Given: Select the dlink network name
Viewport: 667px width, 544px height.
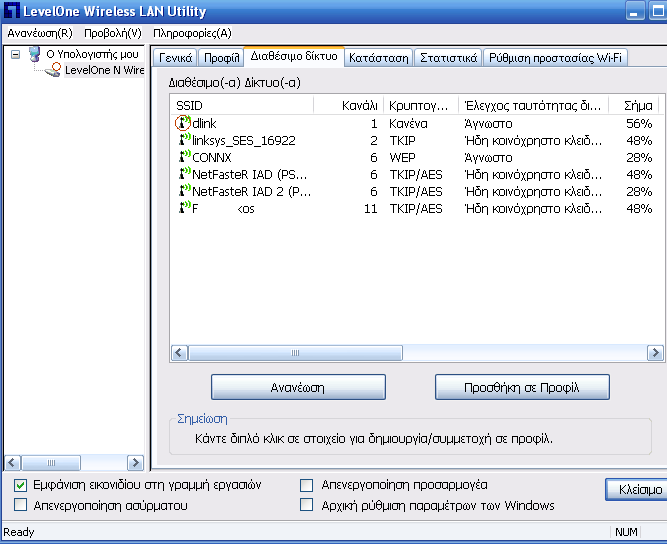Looking at the screenshot, I should 204,123.
